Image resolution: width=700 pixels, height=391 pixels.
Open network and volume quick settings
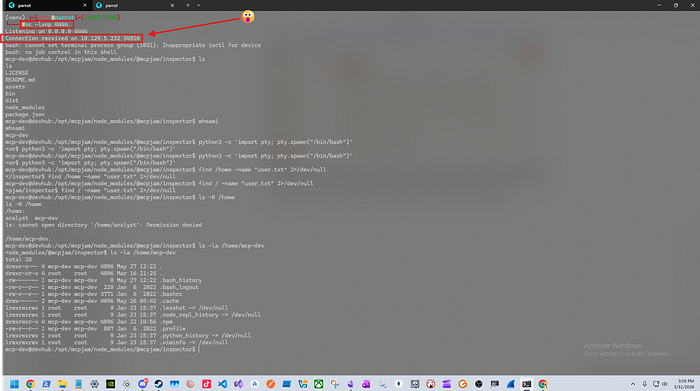(x=660, y=384)
